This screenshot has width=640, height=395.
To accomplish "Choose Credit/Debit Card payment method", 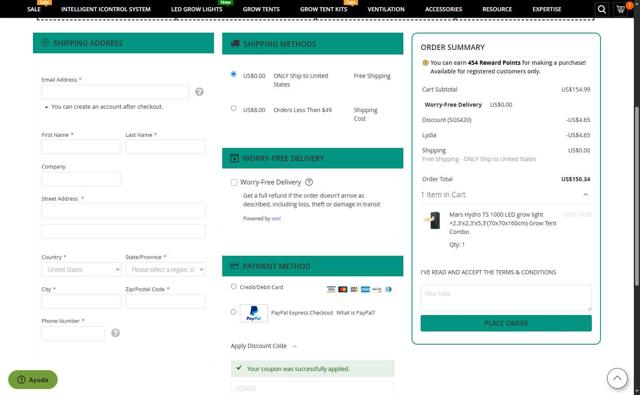I will pos(233,286).
